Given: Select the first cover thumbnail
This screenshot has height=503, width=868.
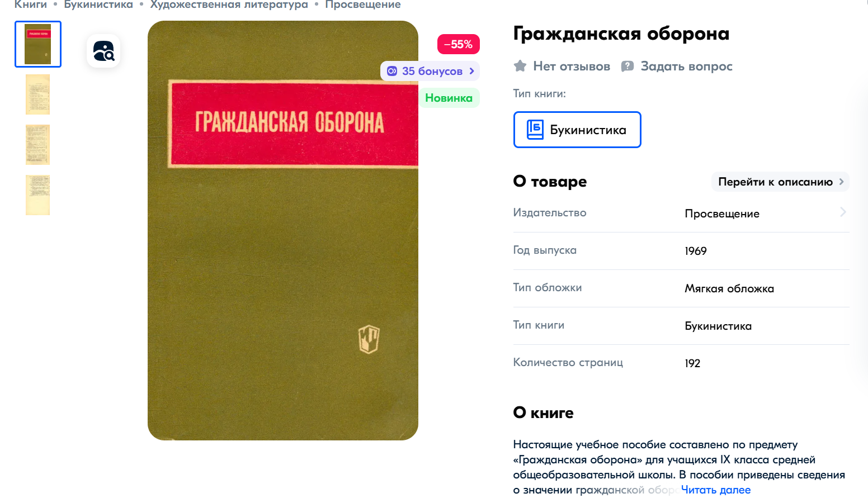Looking at the screenshot, I should (38, 44).
